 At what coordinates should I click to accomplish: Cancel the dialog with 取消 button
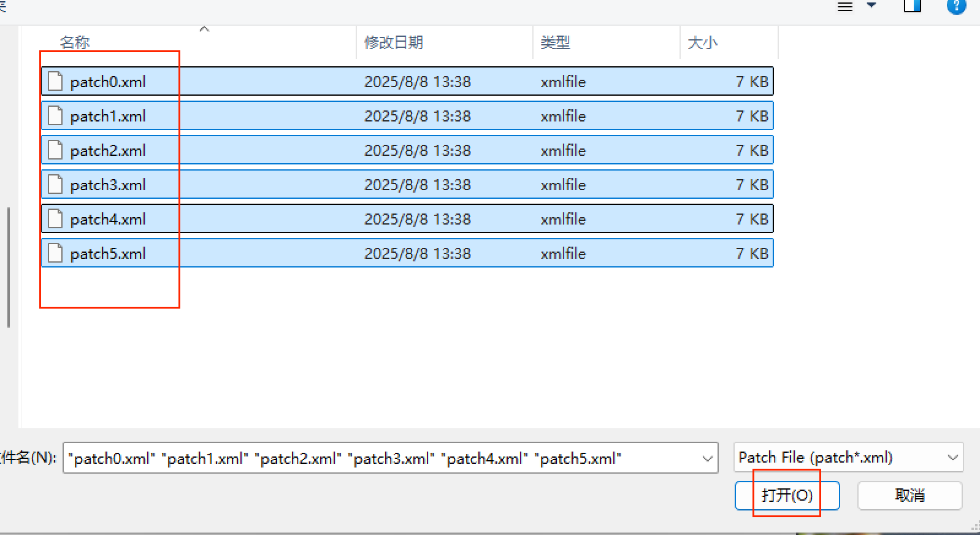click(909, 495)
